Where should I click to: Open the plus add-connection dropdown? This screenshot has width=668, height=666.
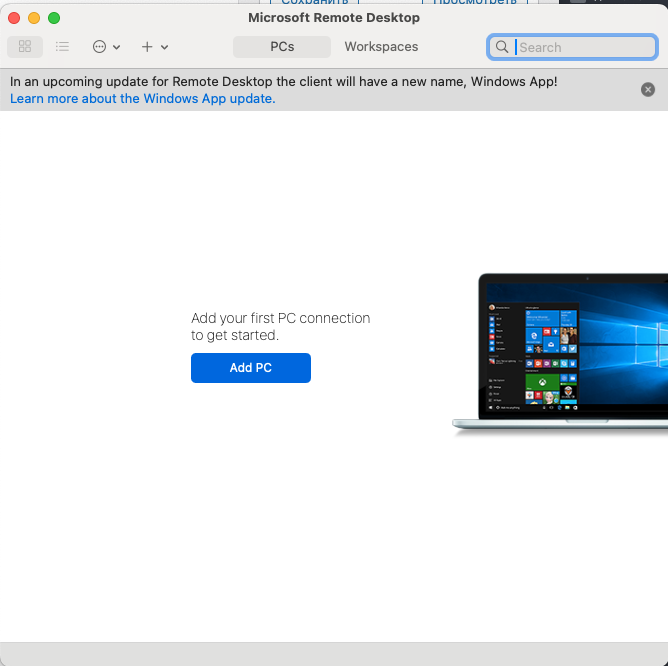click(154, 46)
